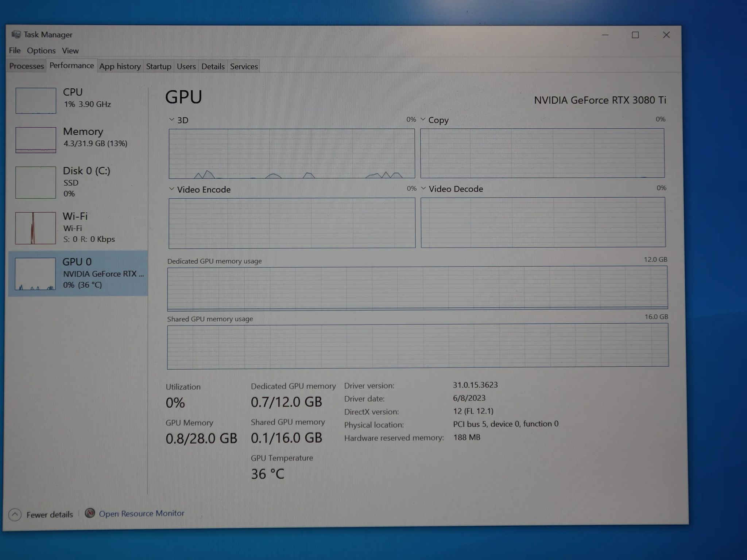Click the DirectX version 12 (FL 12.1) value
The height and width of the screenshot is (560, 747).
click(x=473, y=411)
